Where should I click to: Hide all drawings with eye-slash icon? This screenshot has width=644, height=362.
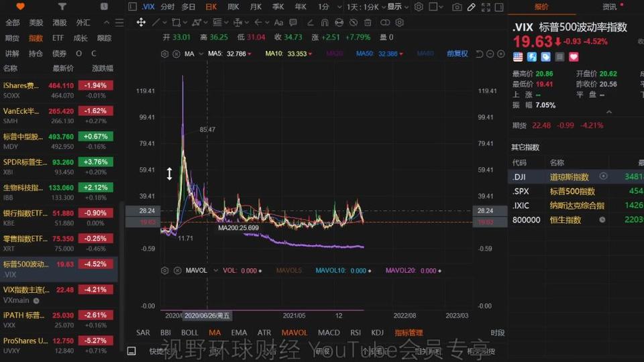tap(354, 23)
